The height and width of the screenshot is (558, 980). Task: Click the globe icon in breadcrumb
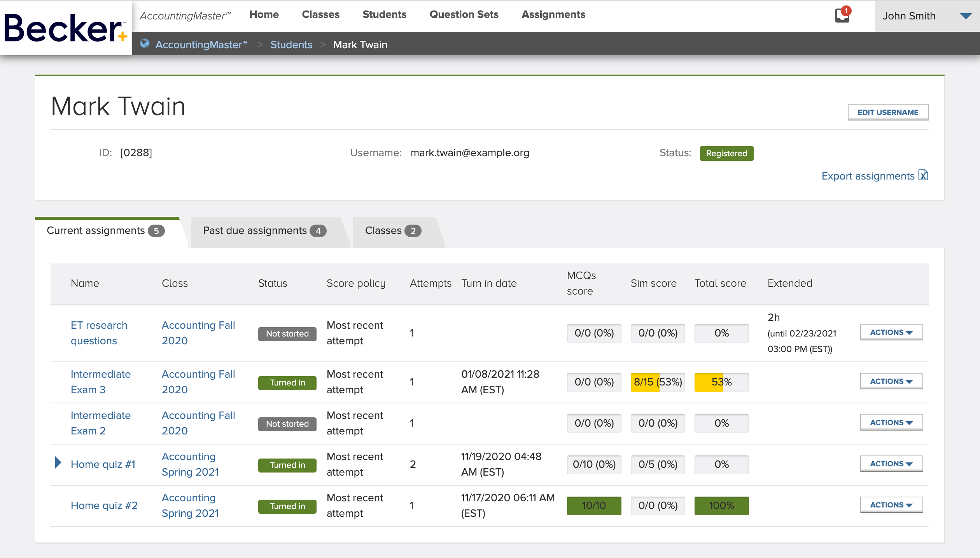coord(145,44)
